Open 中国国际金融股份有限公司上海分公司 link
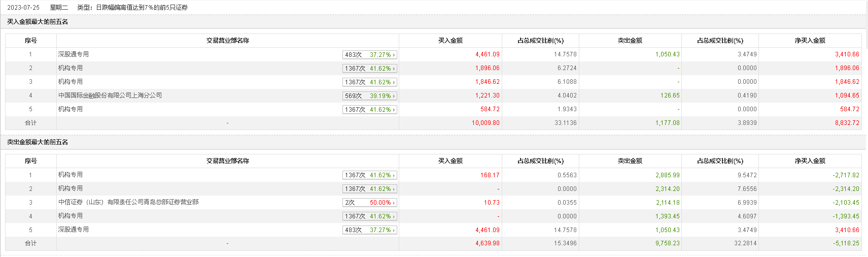This screenshot has width=868, height=257. pos(110,95)
